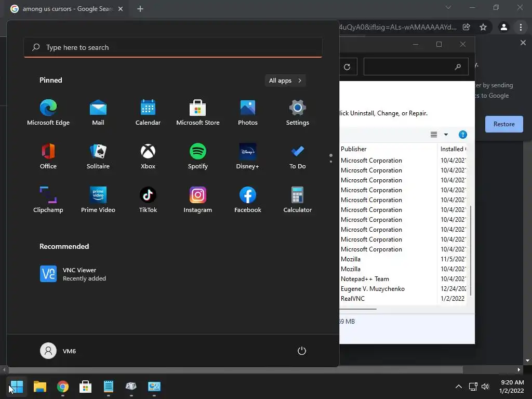
Task: Launch TikTok from pinned apps
Action: point(148,200)
